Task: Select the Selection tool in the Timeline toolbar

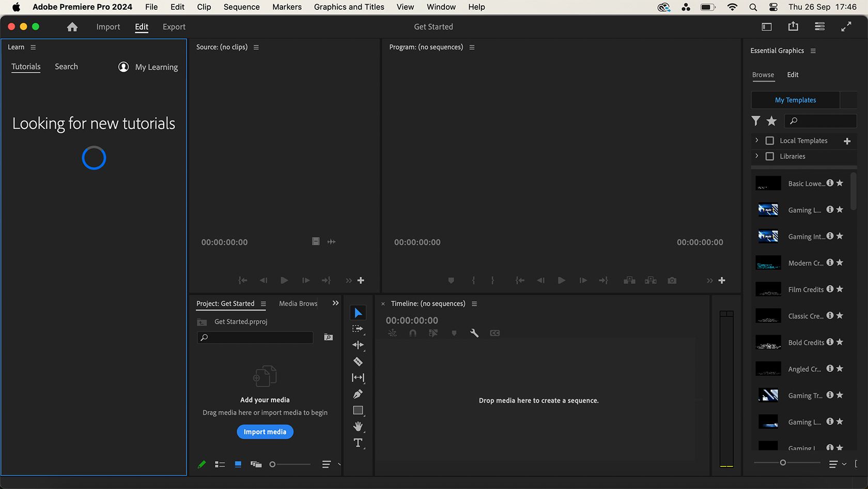Action: point(358,312)
